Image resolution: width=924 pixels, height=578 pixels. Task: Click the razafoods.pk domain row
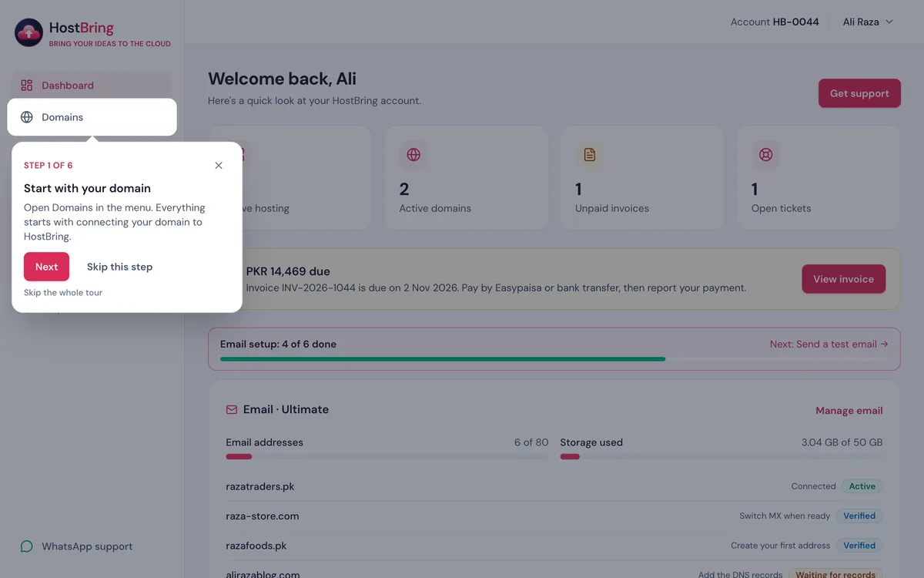point(554,545)
